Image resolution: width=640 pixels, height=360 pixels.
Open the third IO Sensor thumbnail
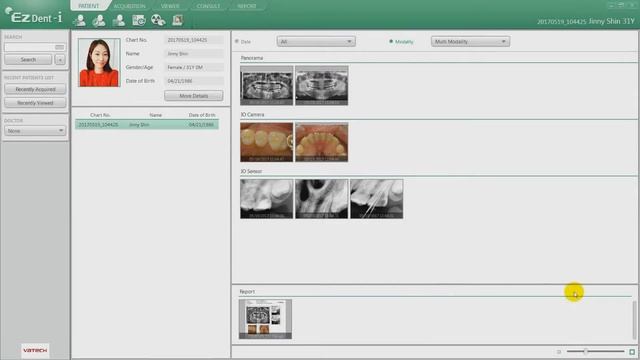(376, 199)
